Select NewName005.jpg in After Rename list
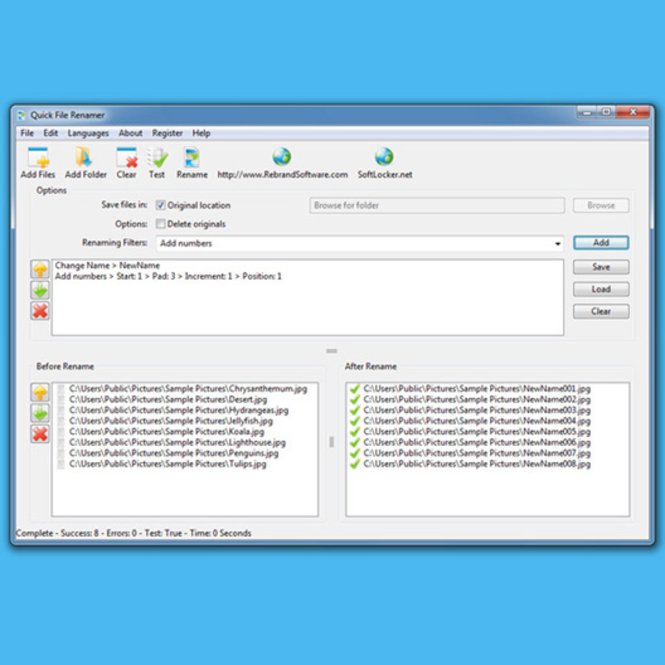This screenshot has width=665, height=665. pyautogui.click(x=477, y=432)
